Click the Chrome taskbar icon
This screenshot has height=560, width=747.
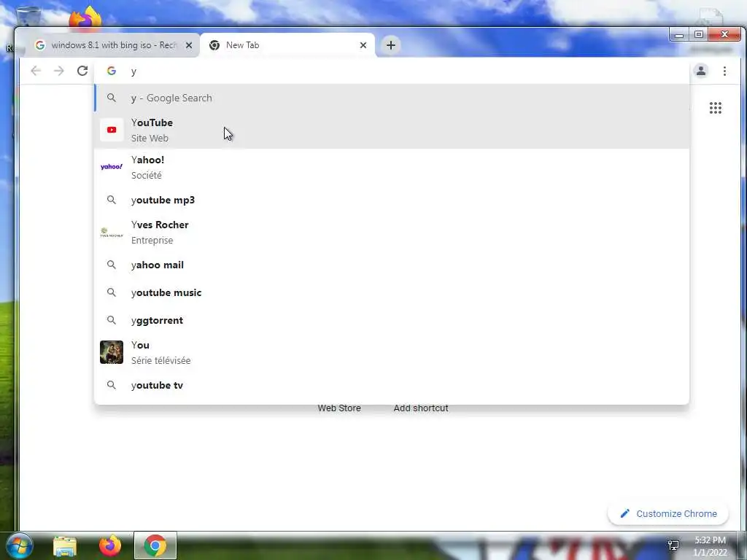(155, 545)
